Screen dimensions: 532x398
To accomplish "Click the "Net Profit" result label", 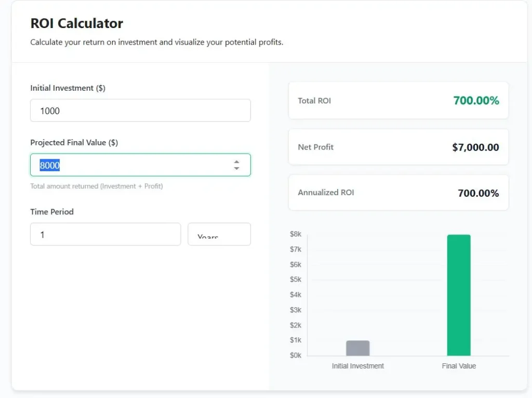I will tap(315, 147).
